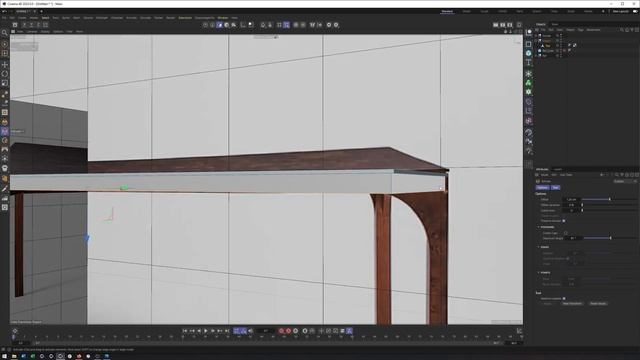This screenshot has height=360, width=640.
Task: Enable the Create Caps checkbox
Action: 566,233
